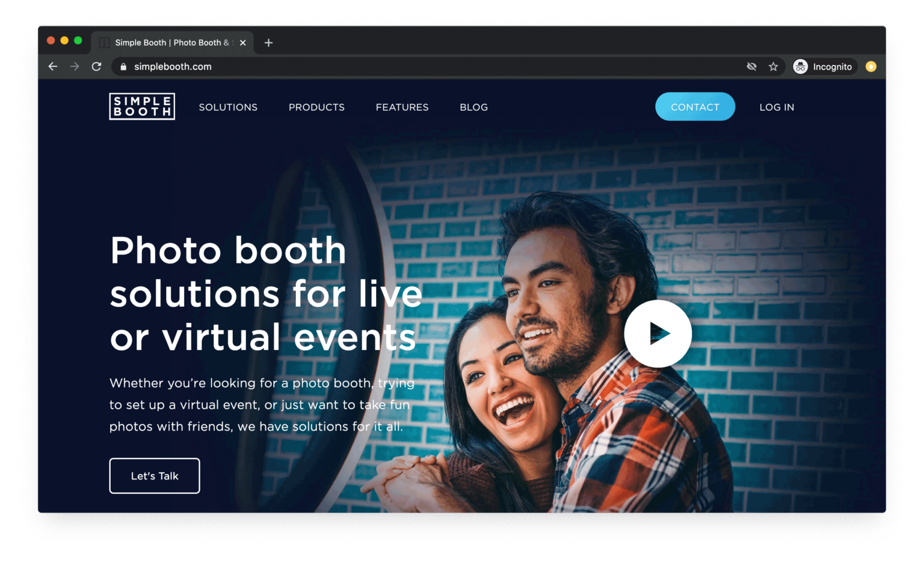Click the padlock site info icon

123,67
